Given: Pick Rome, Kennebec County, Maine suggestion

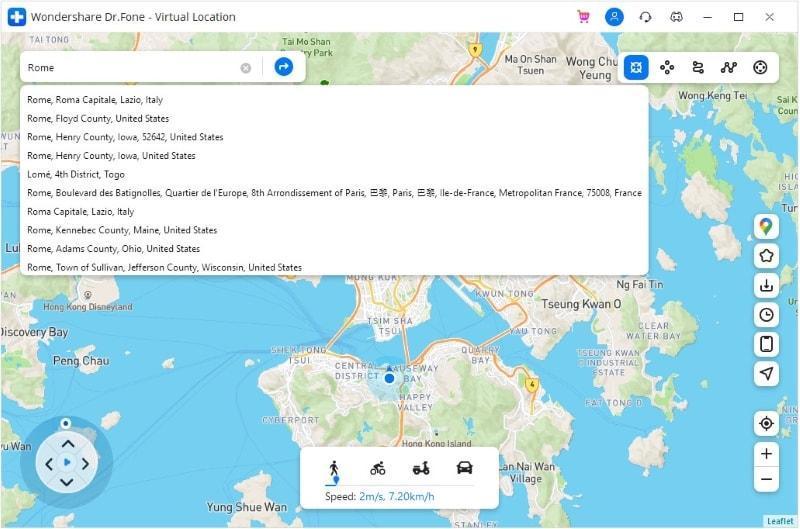Looking at the screenshot, I should [122, 230].
